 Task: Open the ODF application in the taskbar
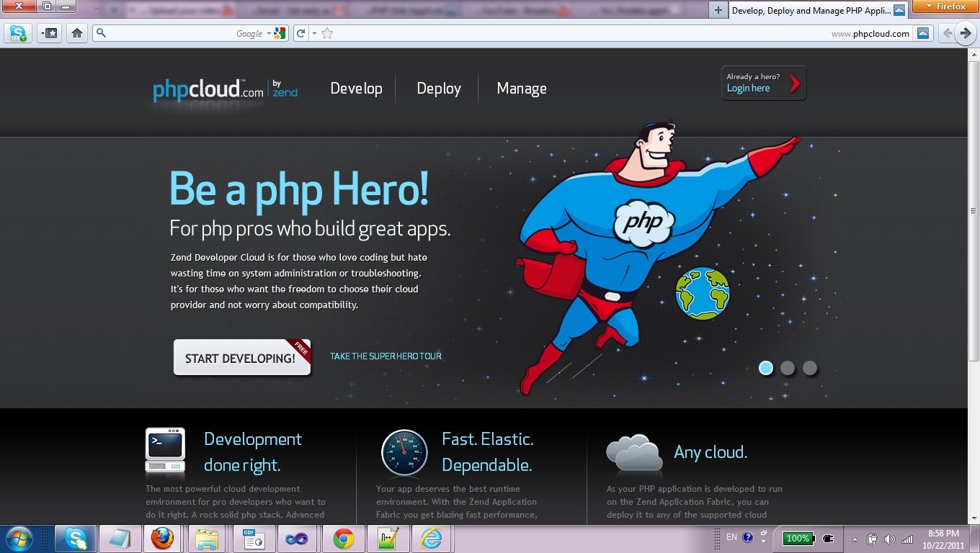pyautogui.click(x=252, y=539)
